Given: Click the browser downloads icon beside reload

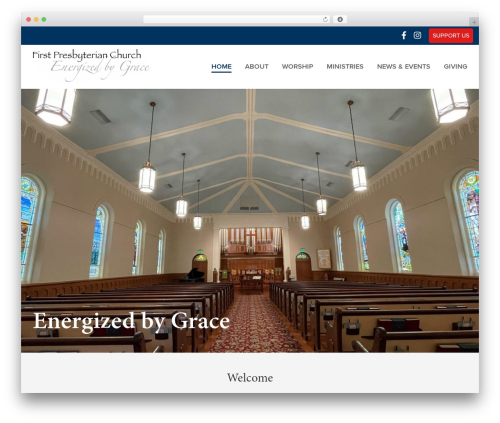Looking at the screenshot, I should click(x=340, y=19).
